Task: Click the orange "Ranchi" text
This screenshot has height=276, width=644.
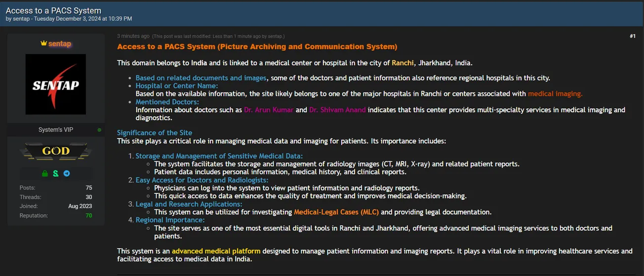Action: click(402, 63)
